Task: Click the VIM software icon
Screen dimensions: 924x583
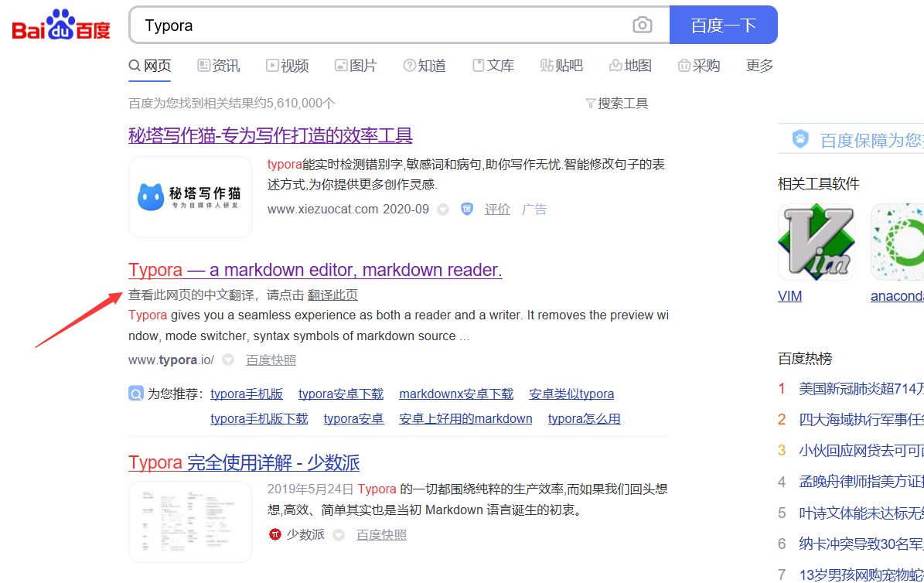Action: (x=817, y=242)
